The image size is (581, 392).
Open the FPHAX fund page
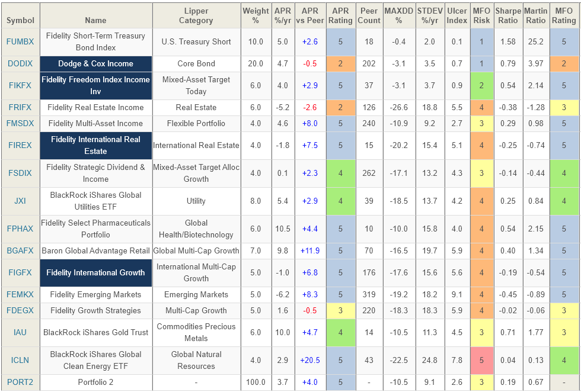[20, 229]
